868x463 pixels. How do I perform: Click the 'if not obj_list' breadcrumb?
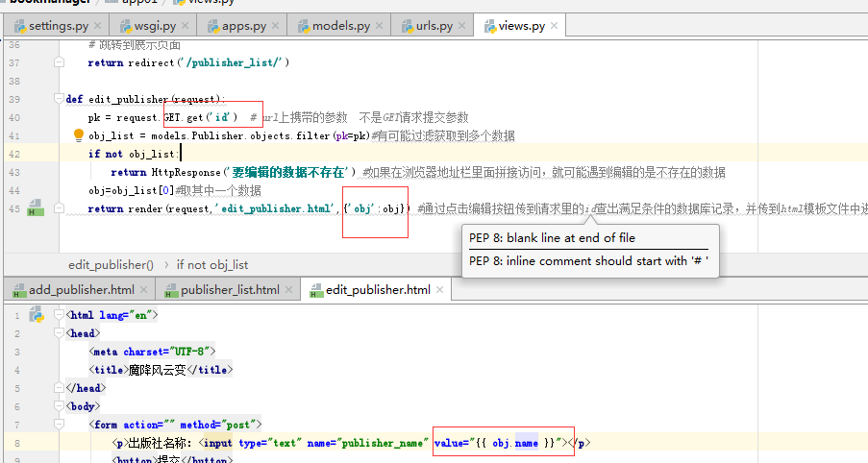212,265
